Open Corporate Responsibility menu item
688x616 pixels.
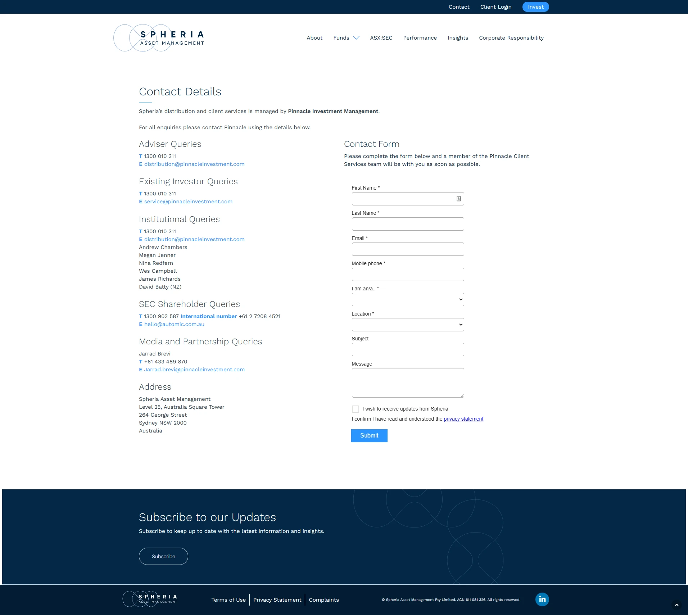tap(511, 38)
